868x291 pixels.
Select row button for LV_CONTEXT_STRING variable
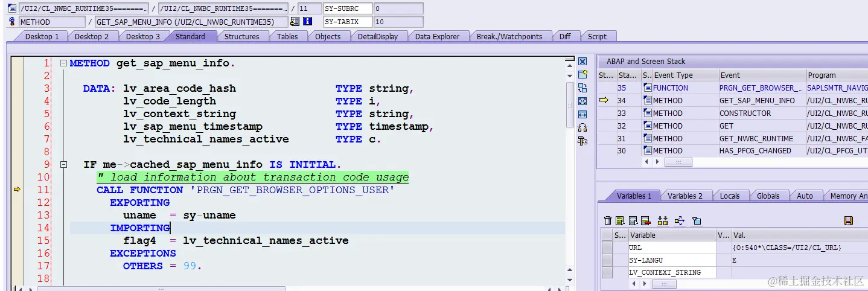pyautogui.click(x=607, y=272)
